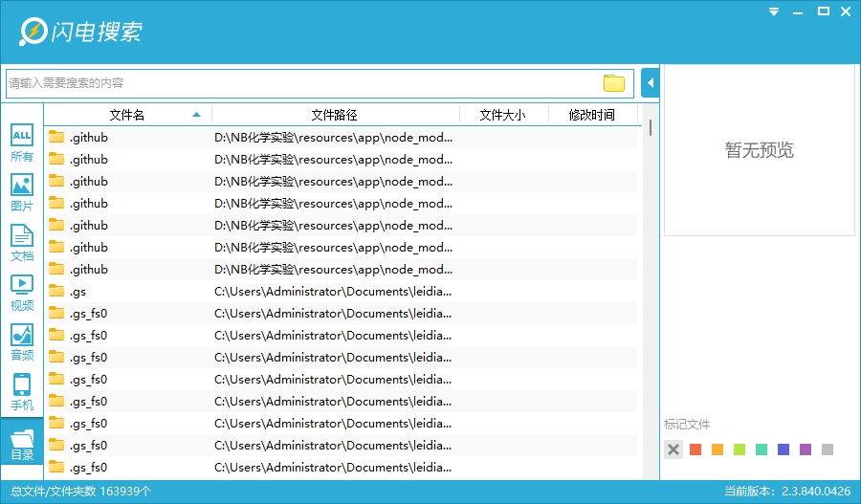Filter results by 文档 documents
The height and width of the screenshot is (504, 861).
pyautogui.click(x=22, y=243)
